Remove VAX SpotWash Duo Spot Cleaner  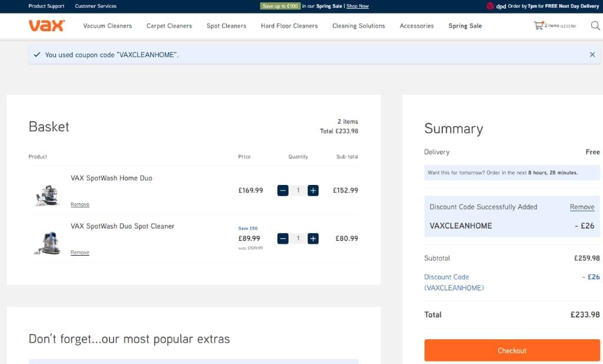click(x=80, y=253)
